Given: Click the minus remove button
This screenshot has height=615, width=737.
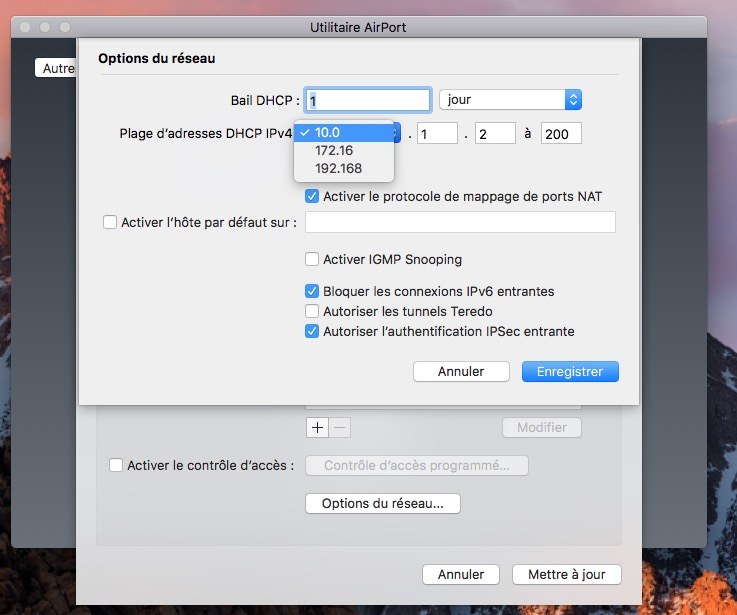Looking at the screenshot, I should click(x=340, y=427).
